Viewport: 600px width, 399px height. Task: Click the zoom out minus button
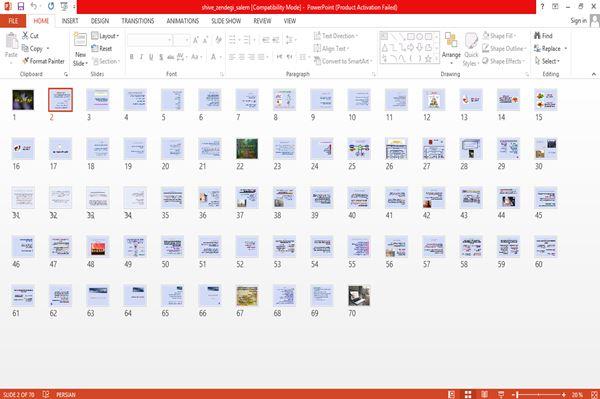point(514,394)
